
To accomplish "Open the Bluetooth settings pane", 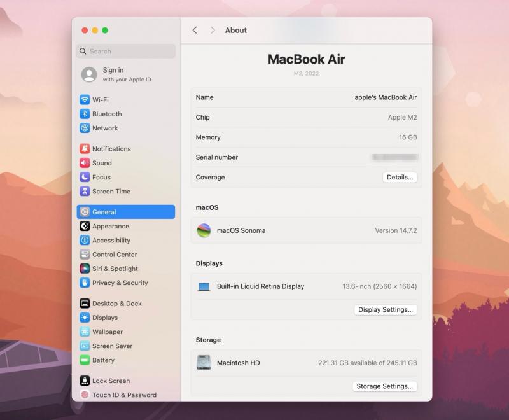I will click(126, 114).
